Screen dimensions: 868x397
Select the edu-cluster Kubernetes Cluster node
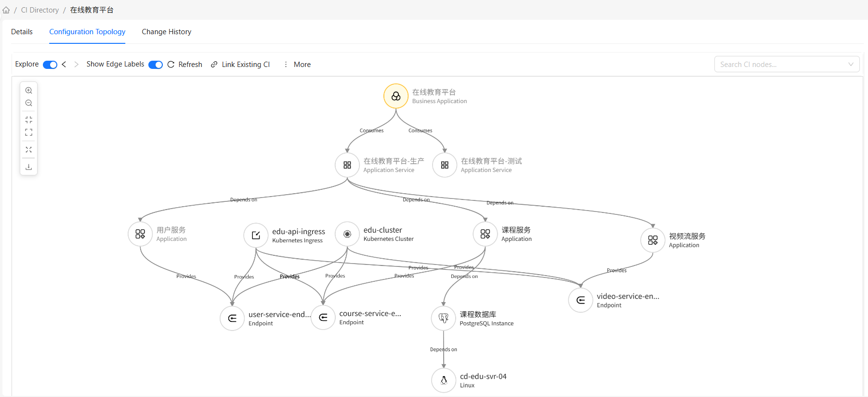point(347,234)
